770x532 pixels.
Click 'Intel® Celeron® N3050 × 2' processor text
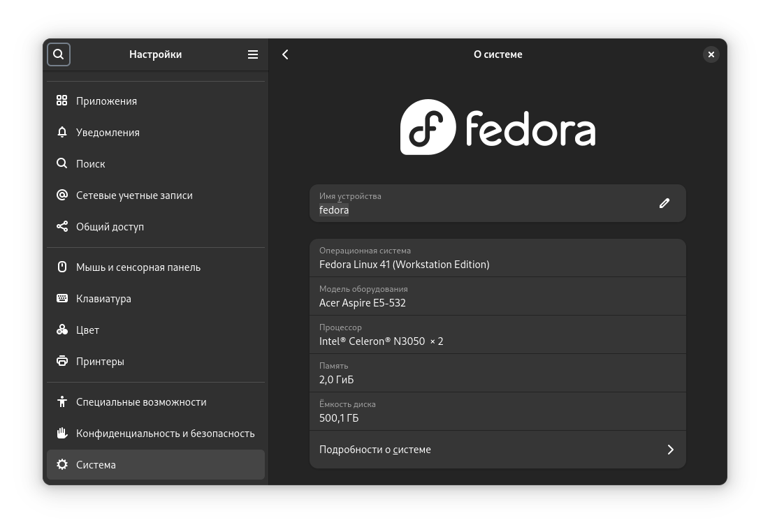pyautogui.click(x=381, y=341)
